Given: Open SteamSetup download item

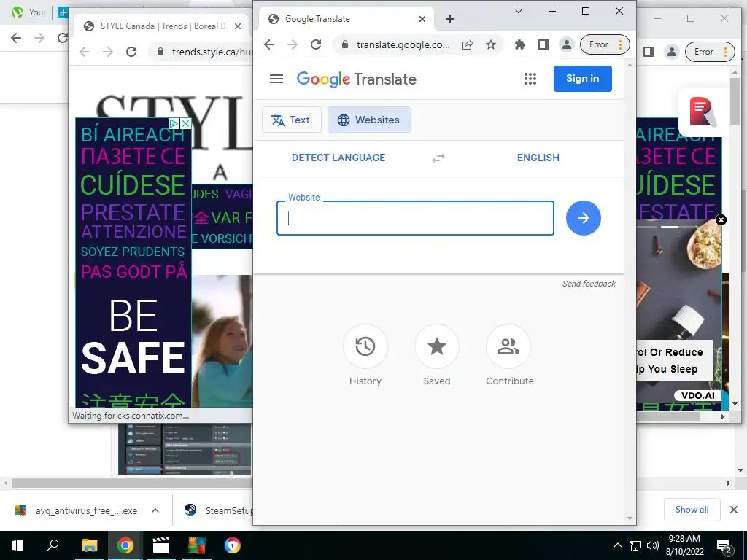Looking at the screenshot, I should coord(219,510).
